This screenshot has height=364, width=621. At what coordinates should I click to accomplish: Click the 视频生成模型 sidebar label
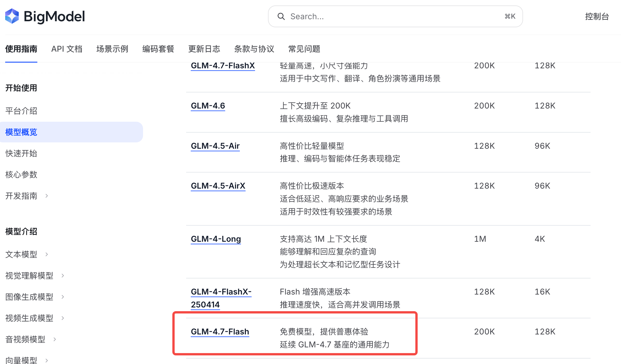click(x=29, y=318)
